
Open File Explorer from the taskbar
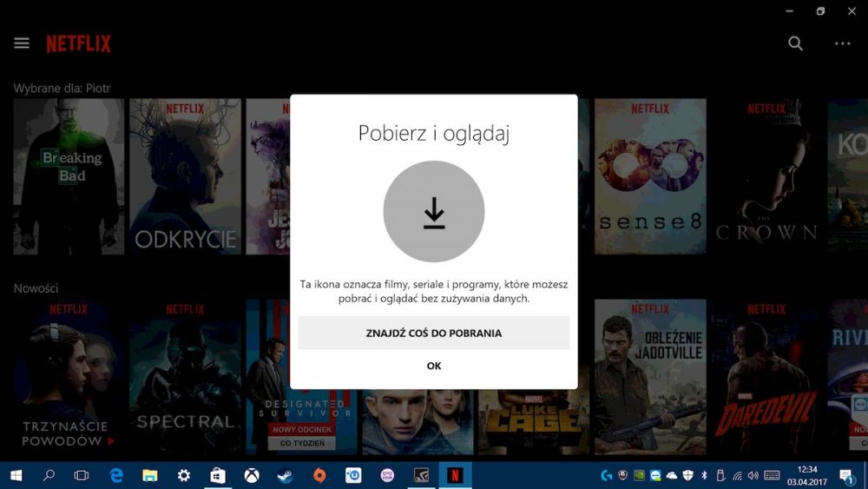[149, 475]
